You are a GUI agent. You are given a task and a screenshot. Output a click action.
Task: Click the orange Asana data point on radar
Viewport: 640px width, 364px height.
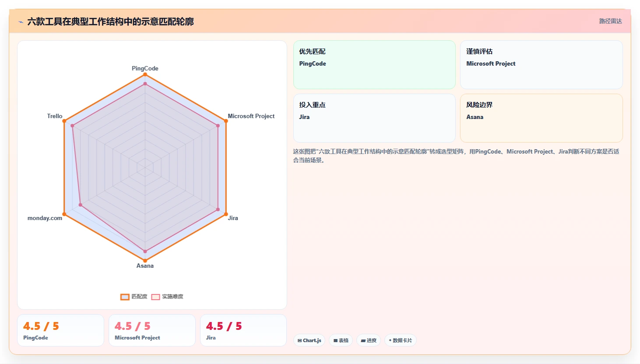[145, 261]
